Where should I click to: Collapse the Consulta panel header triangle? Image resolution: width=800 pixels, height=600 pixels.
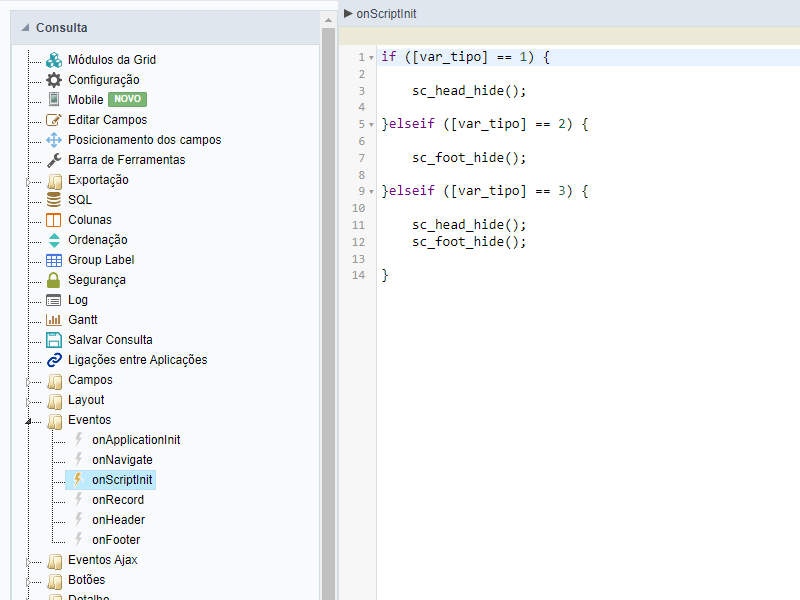tap(25, 28)
